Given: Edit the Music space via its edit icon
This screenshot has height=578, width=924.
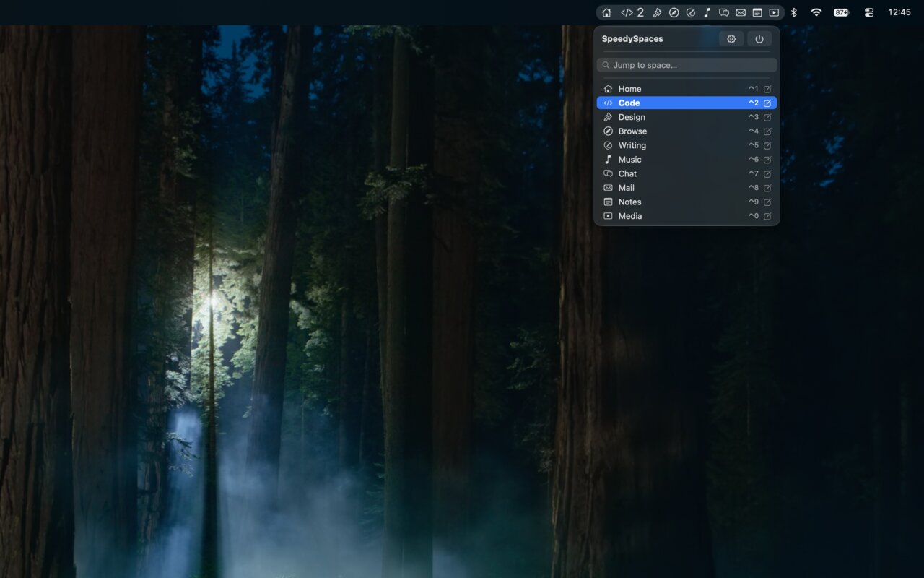Looking at the screenshot, I should [767, 160].
